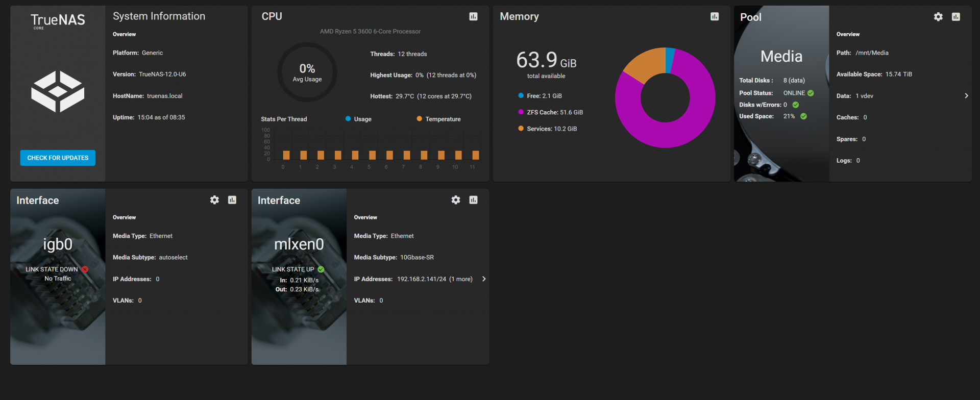Click red LINK STATE DOWN icon
This screenshot has width=980, height=400.
click(x=85, y=269)
